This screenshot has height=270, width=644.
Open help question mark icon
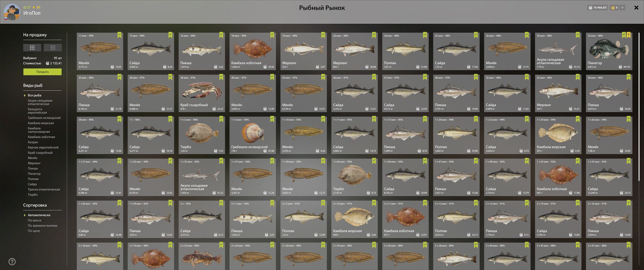(x=12, y=262)
